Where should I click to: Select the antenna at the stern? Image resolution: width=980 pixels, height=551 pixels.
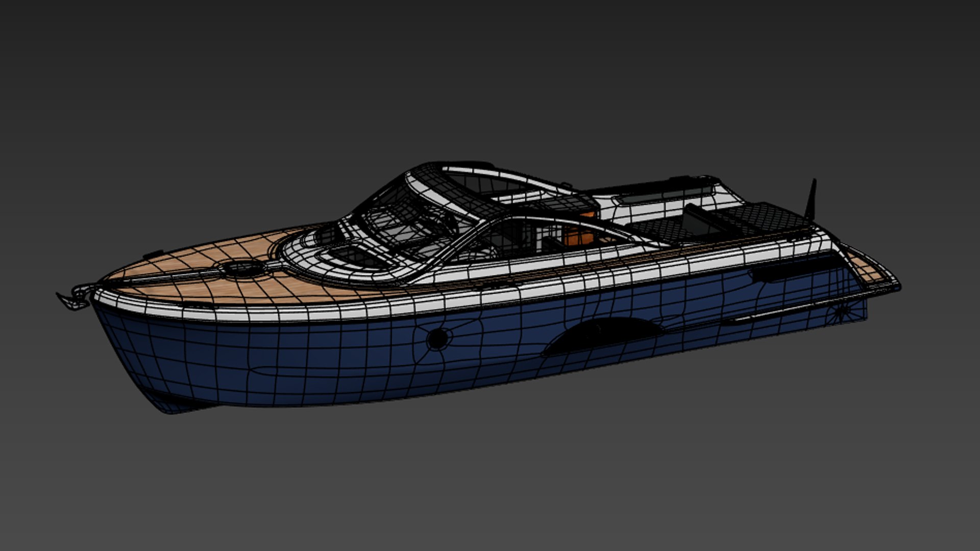pyautogui.click(x=810, y=199)
